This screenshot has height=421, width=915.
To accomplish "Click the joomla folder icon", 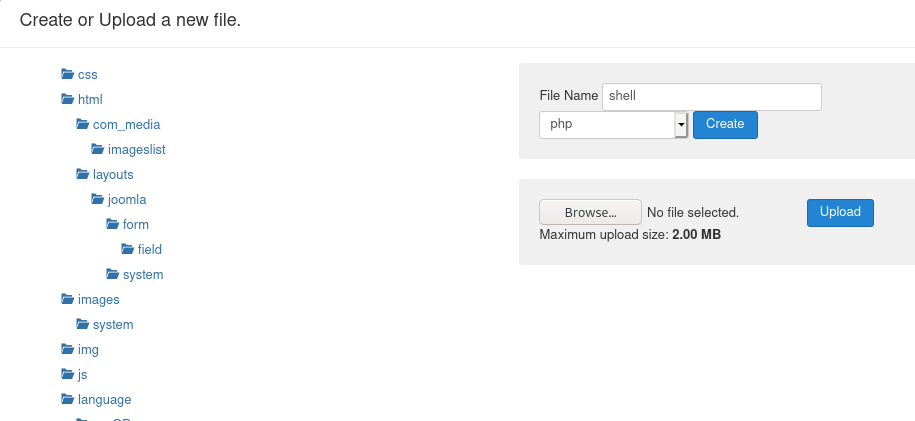I will tap(98, 200).
